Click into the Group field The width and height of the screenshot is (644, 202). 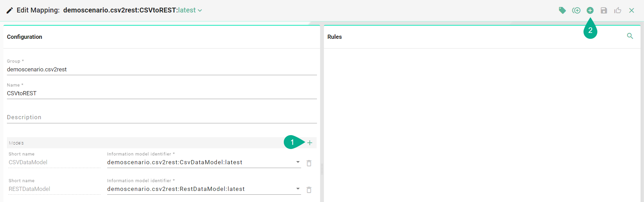click(x=162, y=69)
